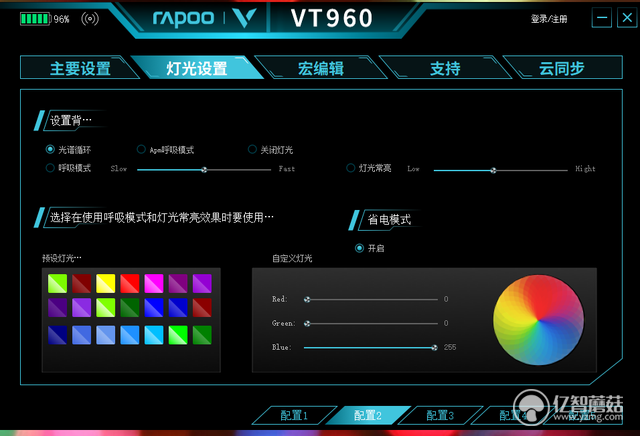Select the violet swatch ending the top row
This screenshot has width=640, height=436.
pos(202,283)
